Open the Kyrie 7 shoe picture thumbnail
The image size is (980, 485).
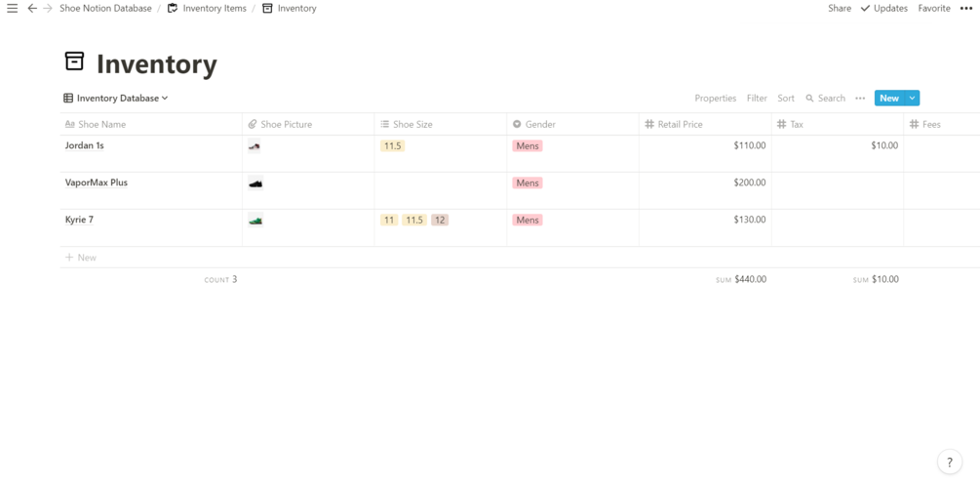click(x=255, y=221)
